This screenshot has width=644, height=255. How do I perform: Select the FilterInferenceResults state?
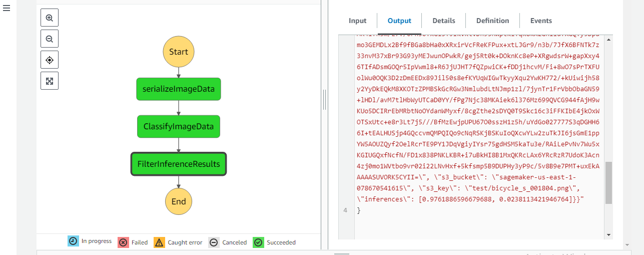pos(179,164)
